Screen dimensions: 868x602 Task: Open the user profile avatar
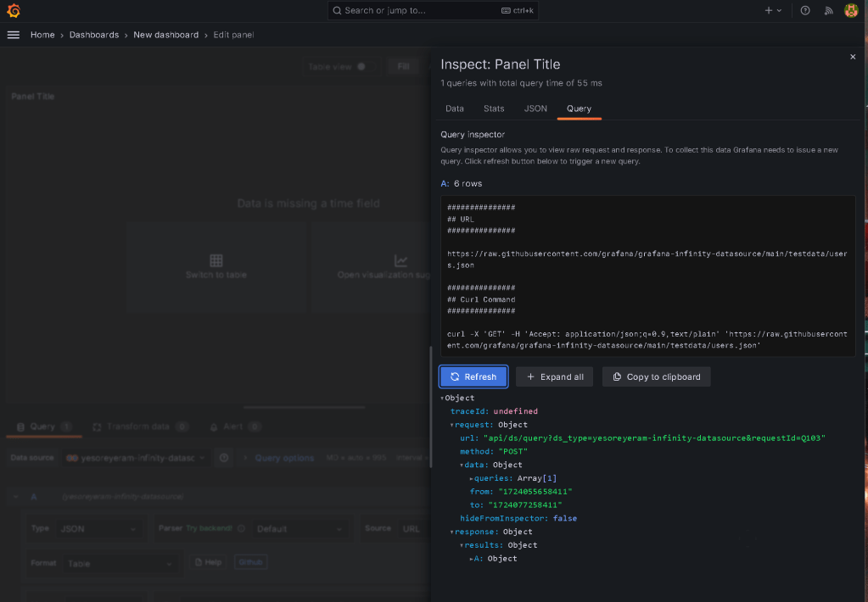851,10
